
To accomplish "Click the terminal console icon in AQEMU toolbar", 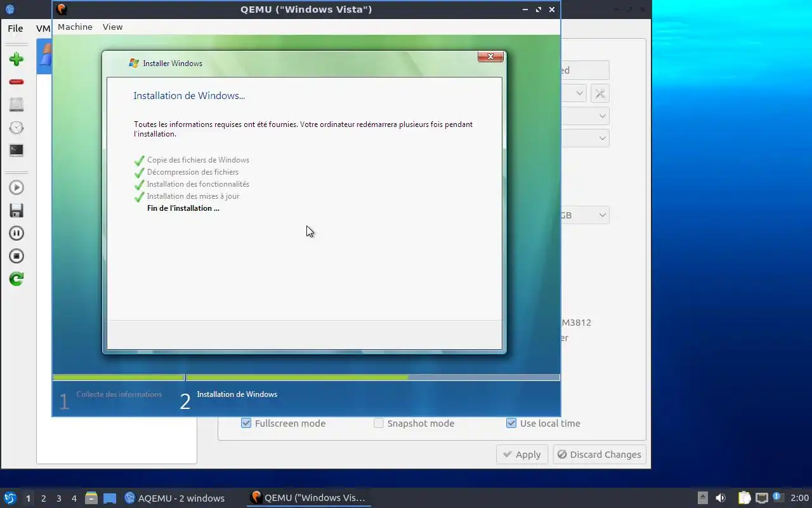I will pos(16,150).
